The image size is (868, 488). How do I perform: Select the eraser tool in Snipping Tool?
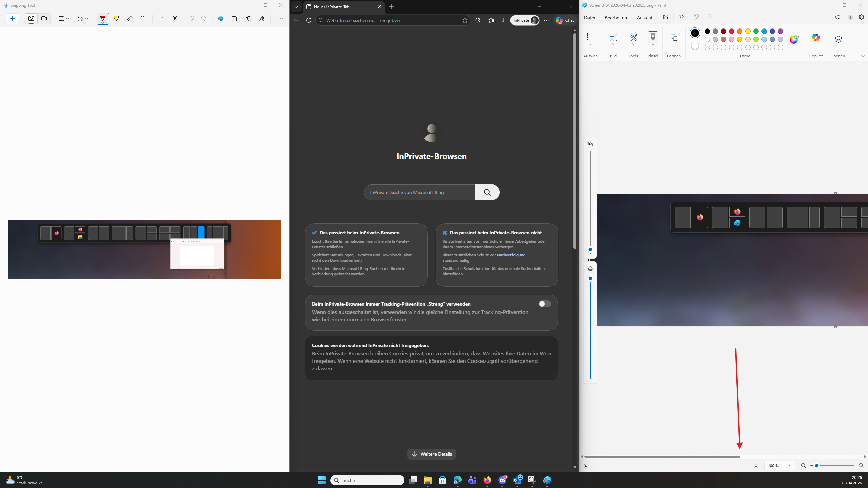tap(130, 19)
